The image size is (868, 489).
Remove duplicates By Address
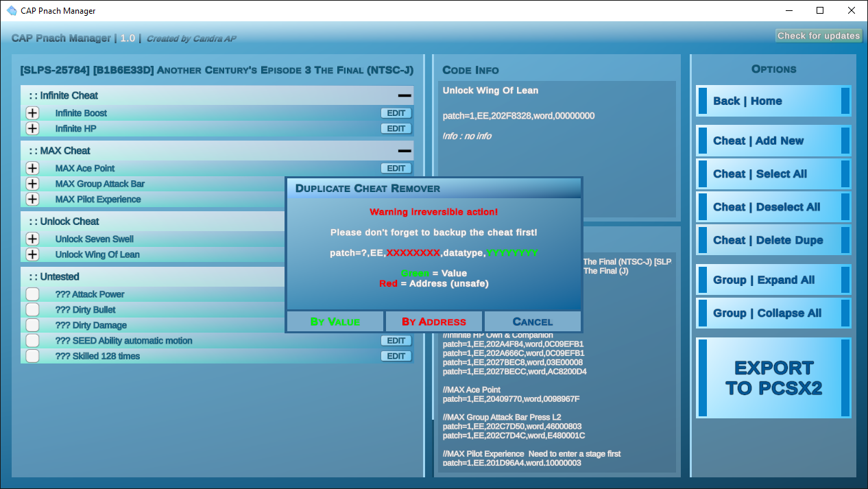434,321
